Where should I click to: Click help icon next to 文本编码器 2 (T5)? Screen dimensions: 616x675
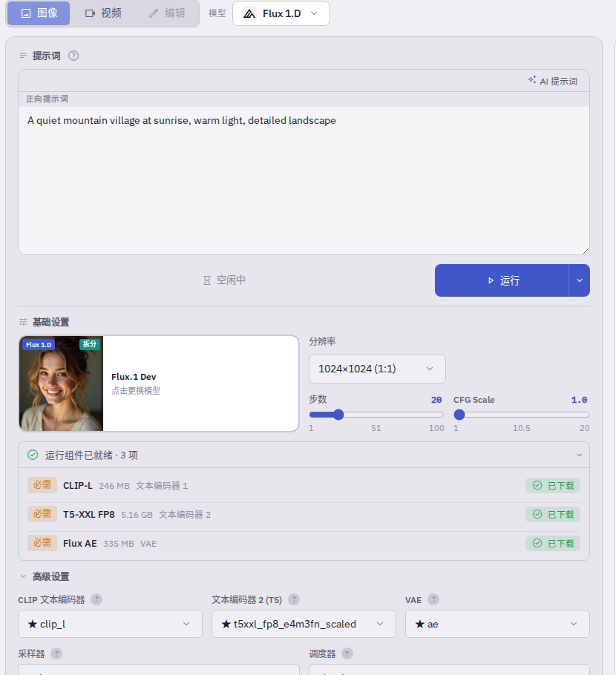coord(294,599)
